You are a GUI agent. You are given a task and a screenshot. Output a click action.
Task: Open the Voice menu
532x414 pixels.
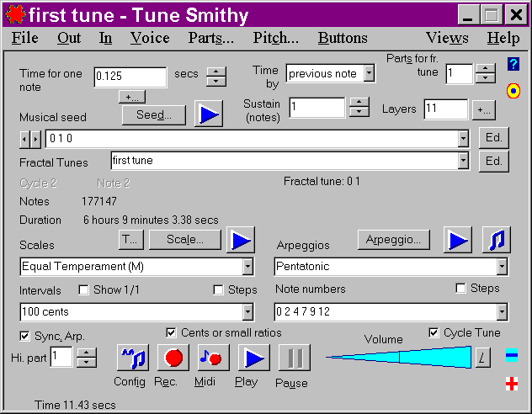pyautogui.click(x=150, y=38)
